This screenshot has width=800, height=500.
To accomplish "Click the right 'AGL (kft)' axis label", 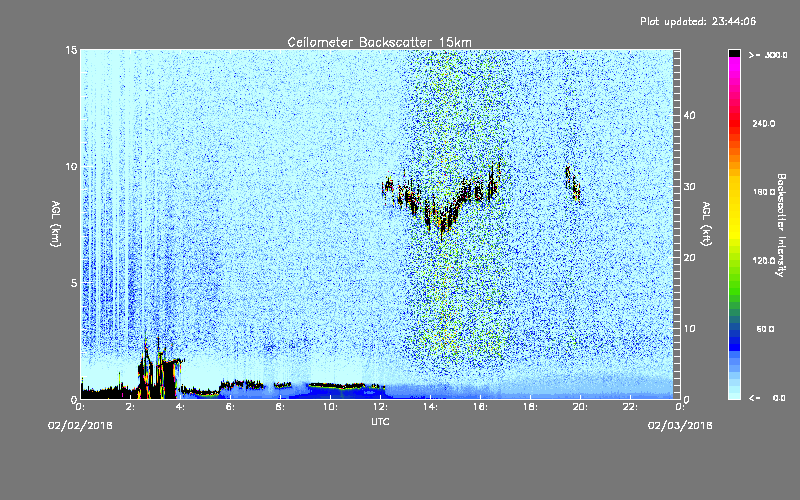I will (x=706, y=223).
